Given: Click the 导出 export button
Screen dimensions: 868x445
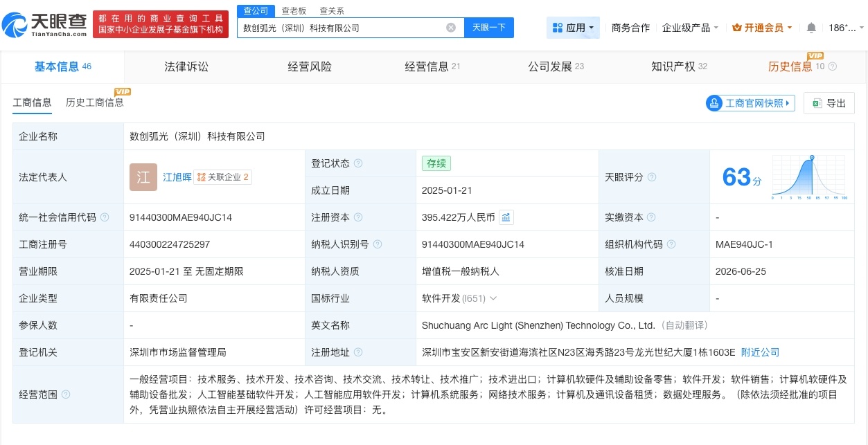Looking at the screenshot, I should 829,103.
